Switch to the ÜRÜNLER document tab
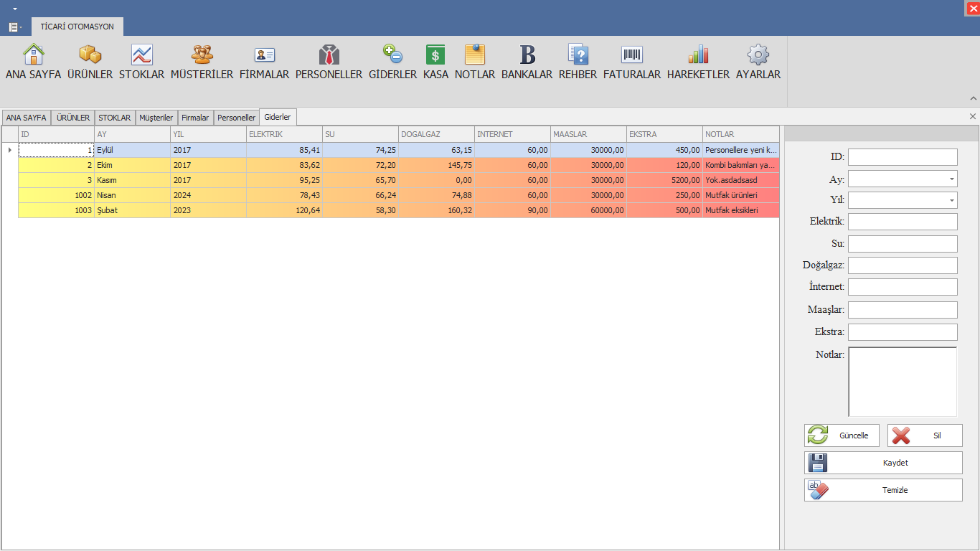The height and width of the screenshot is (551, 980). pos(73,118)
